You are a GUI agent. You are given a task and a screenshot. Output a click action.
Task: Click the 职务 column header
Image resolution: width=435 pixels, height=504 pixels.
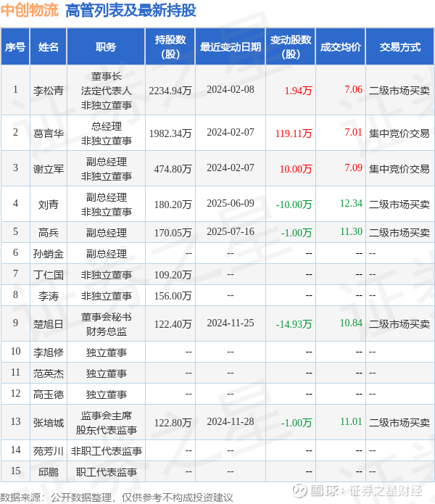point(106,47)
